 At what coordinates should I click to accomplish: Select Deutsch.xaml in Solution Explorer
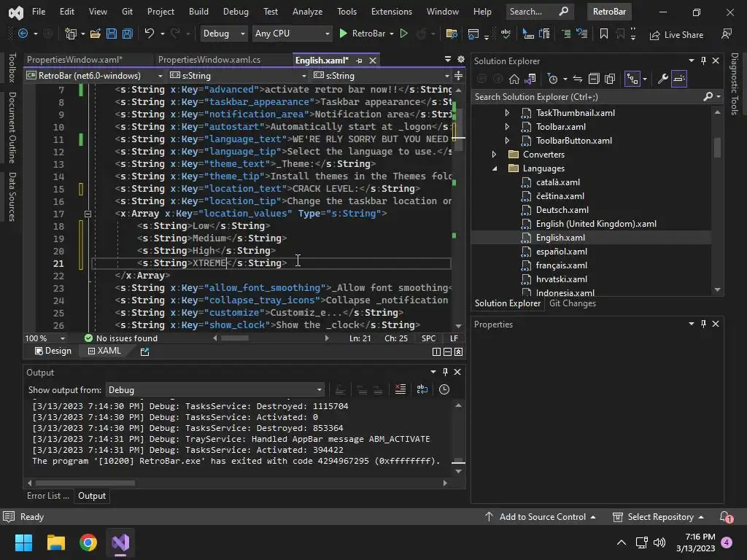[x=562, y=210]
